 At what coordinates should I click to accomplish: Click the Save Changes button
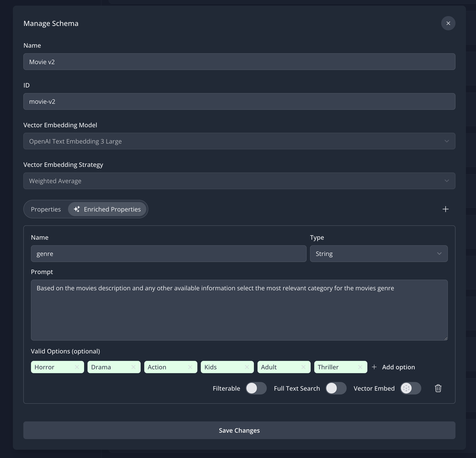click(239, 430)
